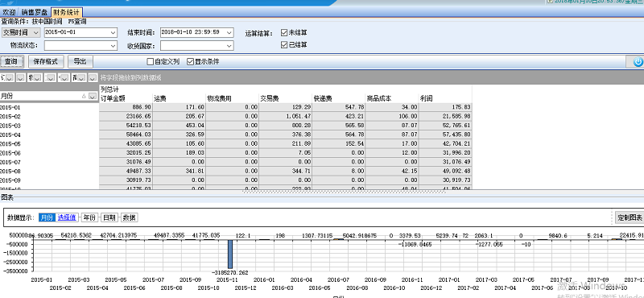Open the last pivot field filter arrow
Image resolution: width=644 pixels, height=298 pixels.
93,77
